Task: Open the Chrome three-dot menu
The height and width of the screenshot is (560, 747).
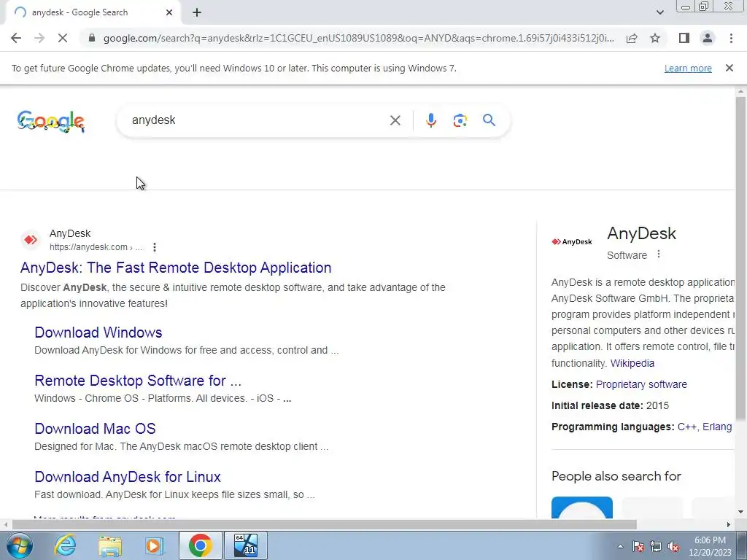Action: coord(731,38)
